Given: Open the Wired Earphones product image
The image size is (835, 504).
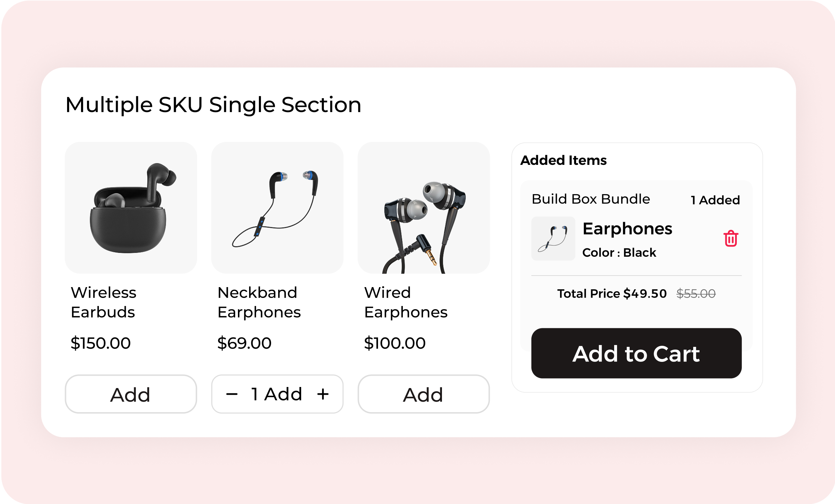Looking at the screenshot, I should coord(423,207).
